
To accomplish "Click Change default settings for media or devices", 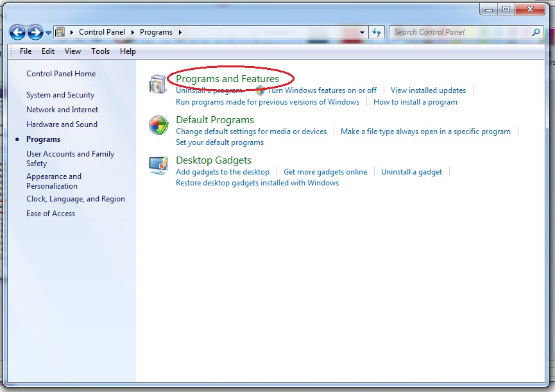I will (252, 132).
